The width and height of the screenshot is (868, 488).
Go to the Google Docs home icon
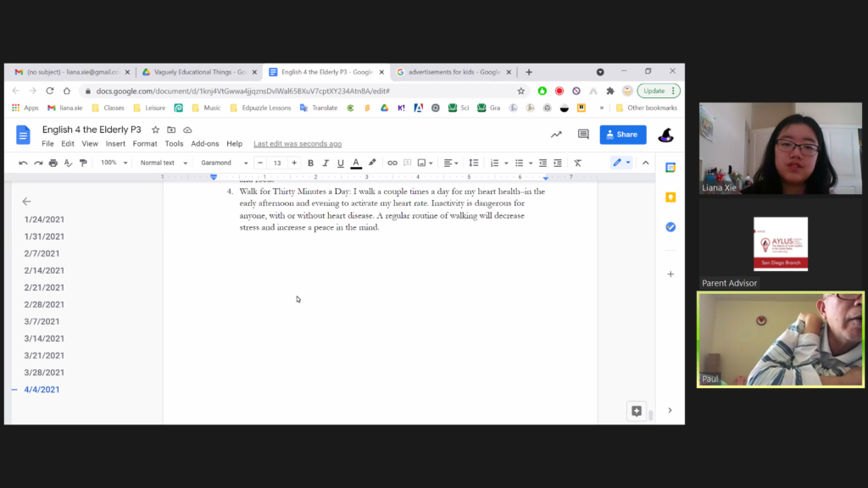23,135
